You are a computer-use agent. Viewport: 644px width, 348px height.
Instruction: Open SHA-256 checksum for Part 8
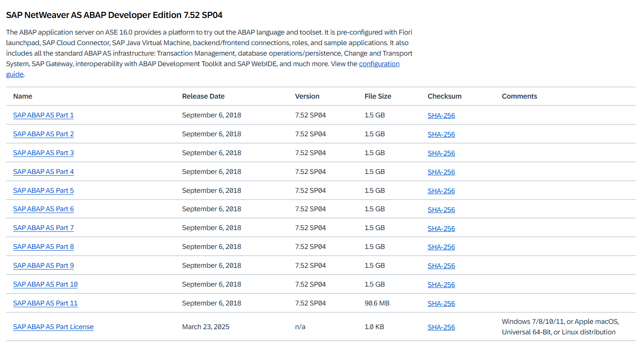pos(441,247)
